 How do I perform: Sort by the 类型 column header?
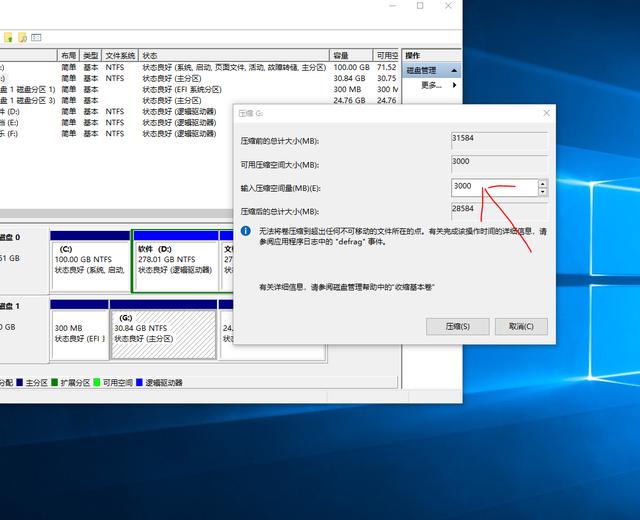(x=91, y=56)
